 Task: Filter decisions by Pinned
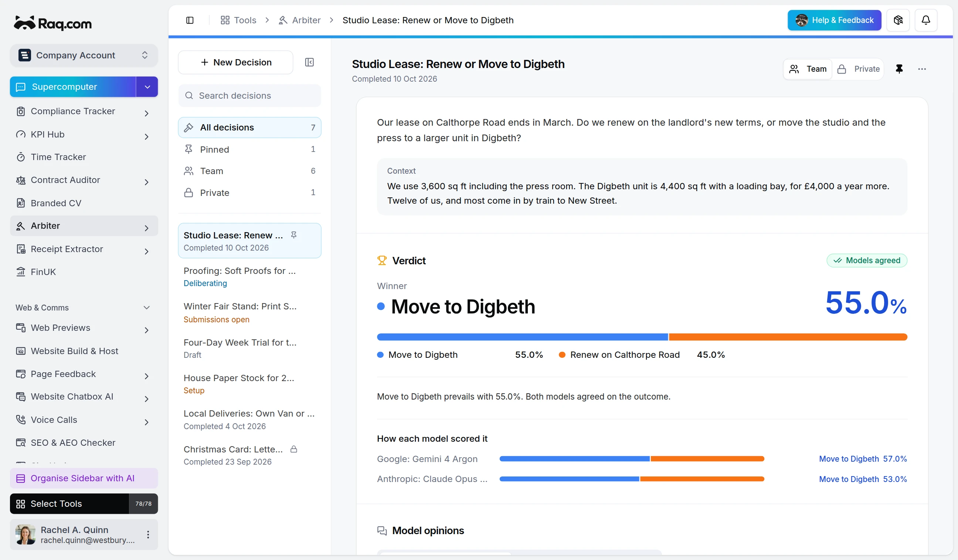click(x=249, y=149)
